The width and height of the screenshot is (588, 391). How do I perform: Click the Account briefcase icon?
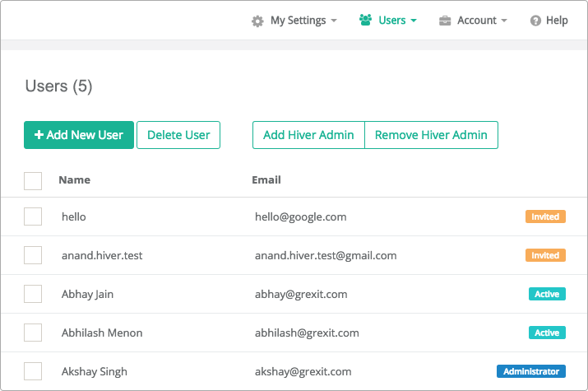coord(445,21)
